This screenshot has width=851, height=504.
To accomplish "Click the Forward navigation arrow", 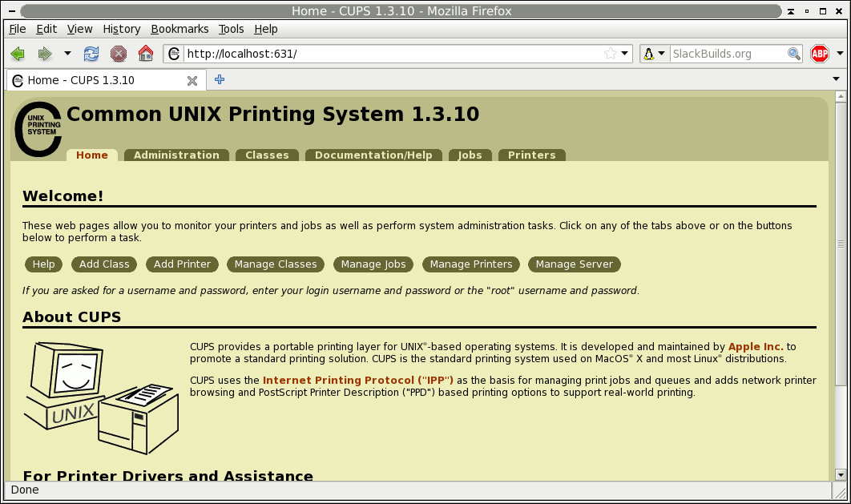I will tap(45, 54).
